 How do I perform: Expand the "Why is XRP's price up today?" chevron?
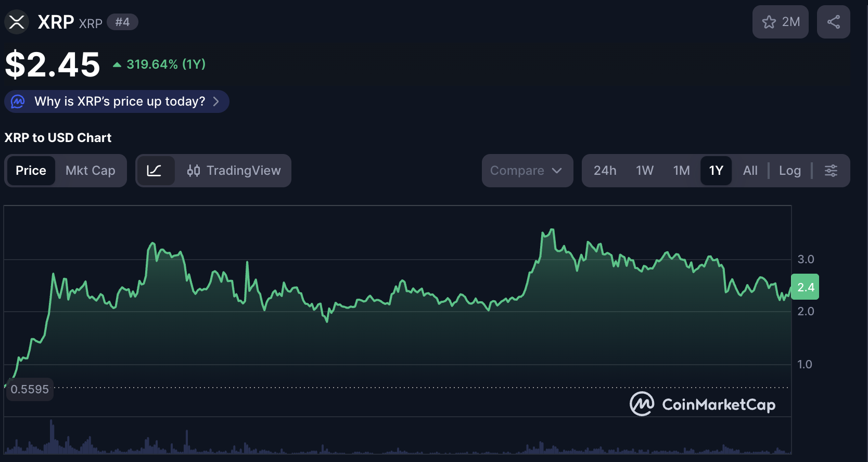tap(216, 101)
